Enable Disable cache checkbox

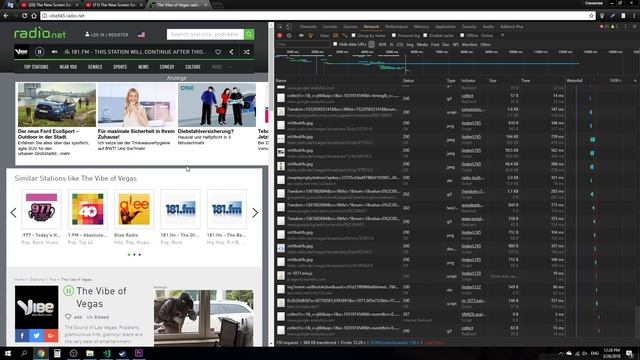coord(425,36)
